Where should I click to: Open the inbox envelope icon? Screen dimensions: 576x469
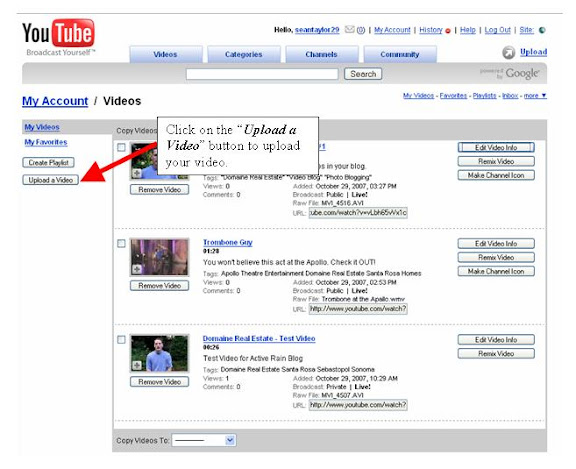[x=349, y=29]
